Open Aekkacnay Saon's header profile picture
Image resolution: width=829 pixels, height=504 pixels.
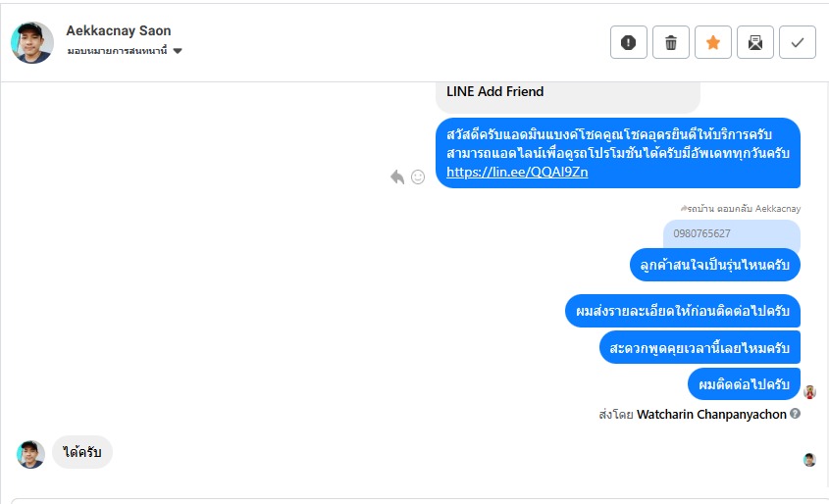pyautogui.click(x=32, y=42)
